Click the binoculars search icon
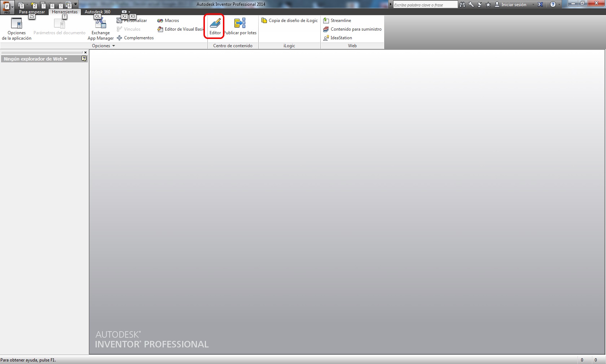This screenshot has width=606, height=364. (x=462, y=5)
